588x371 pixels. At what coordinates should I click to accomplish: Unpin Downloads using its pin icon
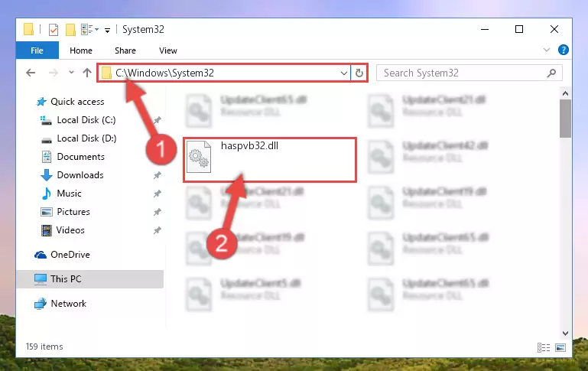click(x=157, y=175)
